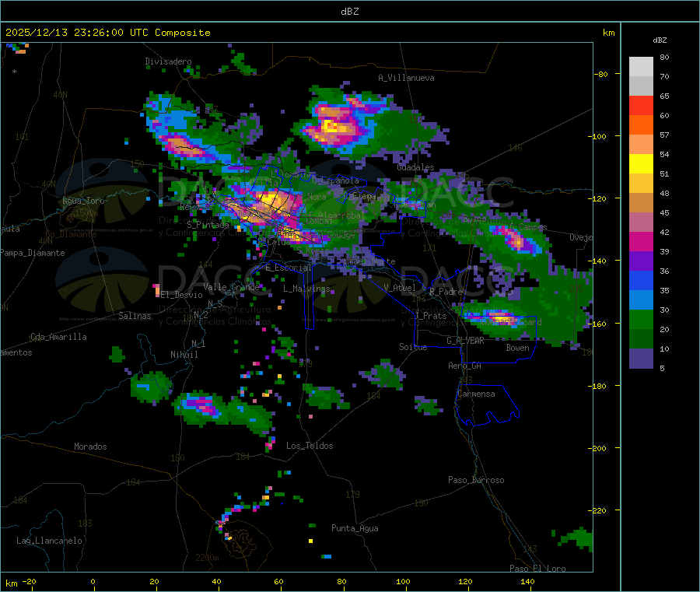Image resolution: width=700 pixels, height=592 pixels.
Task: Click the yellow 54-51 dBZ legend swatch
Action: click(641, 164)
